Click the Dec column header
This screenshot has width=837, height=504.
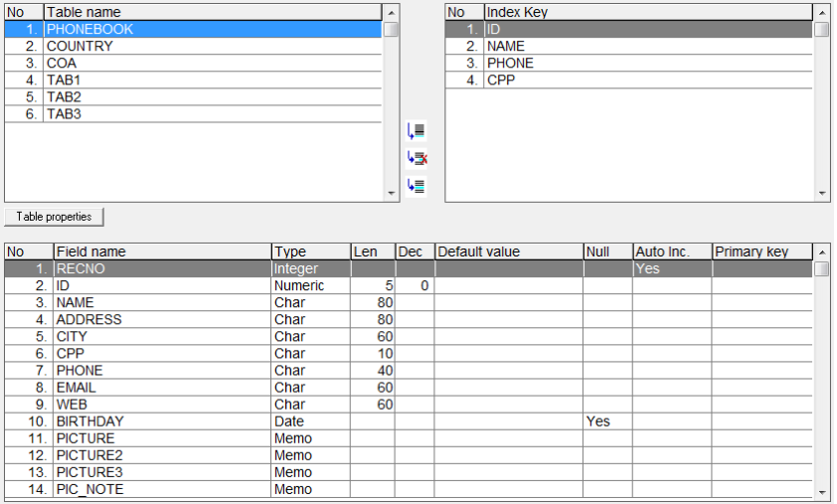[415, 252]
